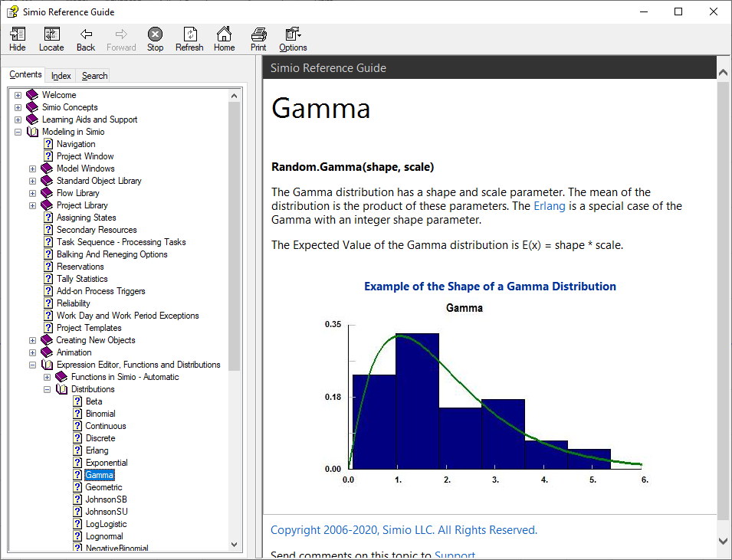The image size is (732, 560).
Task: Collapse the Expression Editor, Functions and Distributions node
Action: 32,365
